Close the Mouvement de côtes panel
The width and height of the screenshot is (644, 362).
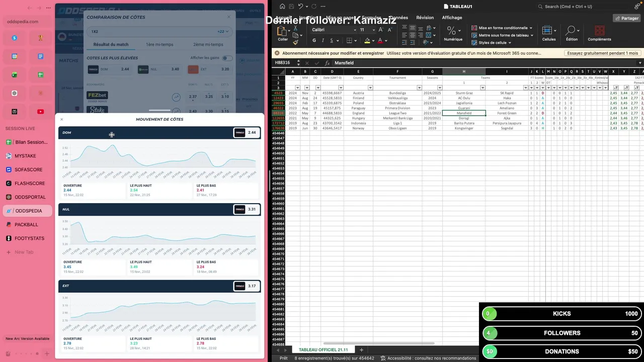tap(62, 119)
